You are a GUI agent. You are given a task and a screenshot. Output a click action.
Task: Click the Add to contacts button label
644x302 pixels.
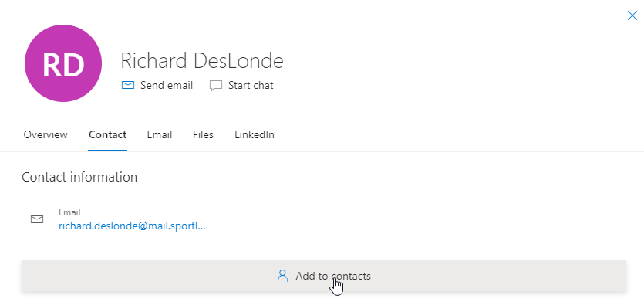tap(333, 276)
